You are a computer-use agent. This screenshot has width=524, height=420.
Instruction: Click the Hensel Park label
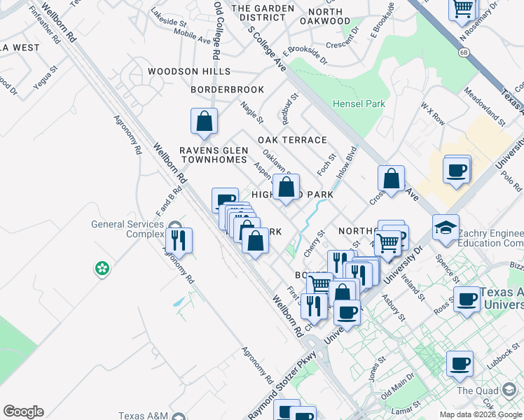tap(359, 104)
